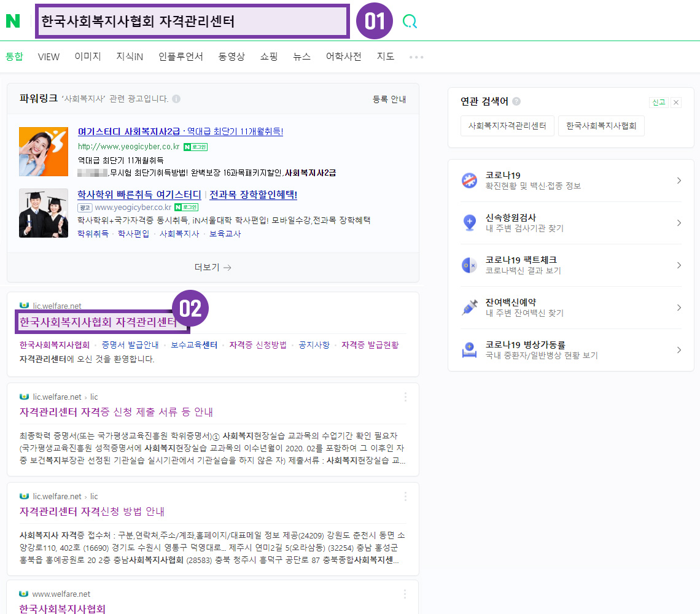The image size is (700, 614).
Task: Open the more tabs ellipsis menu
Action: (416, 57)
